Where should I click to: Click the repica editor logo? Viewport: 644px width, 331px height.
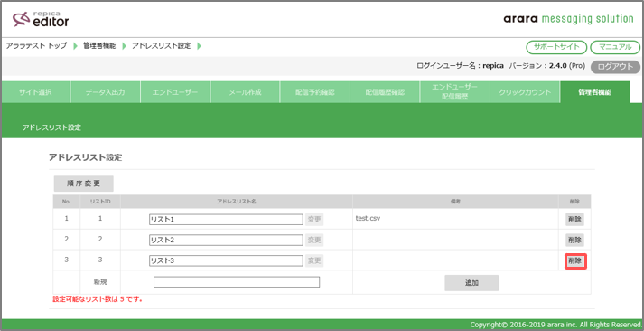point(41,19)
